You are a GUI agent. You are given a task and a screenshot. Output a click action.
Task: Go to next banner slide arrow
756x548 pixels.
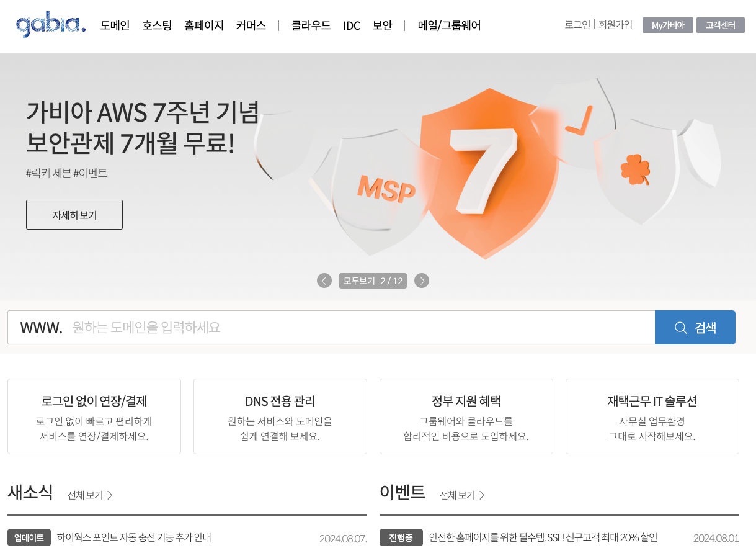point(422,281)
